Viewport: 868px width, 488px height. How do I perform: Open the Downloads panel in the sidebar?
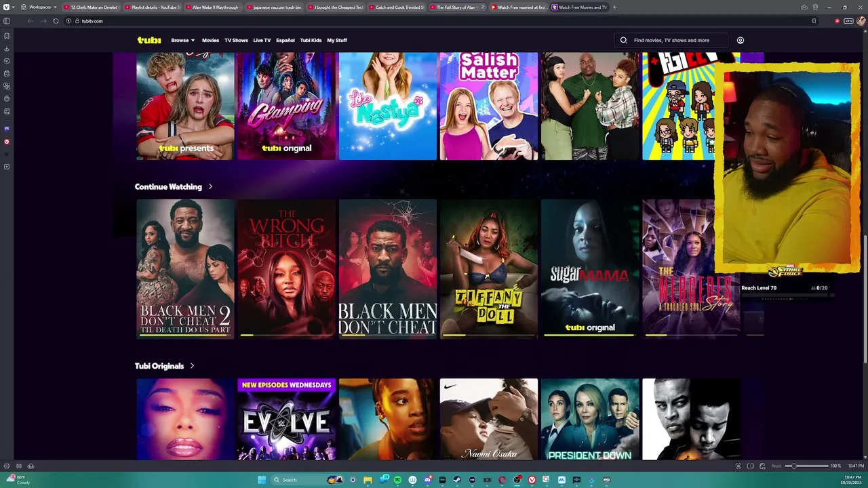7,48
